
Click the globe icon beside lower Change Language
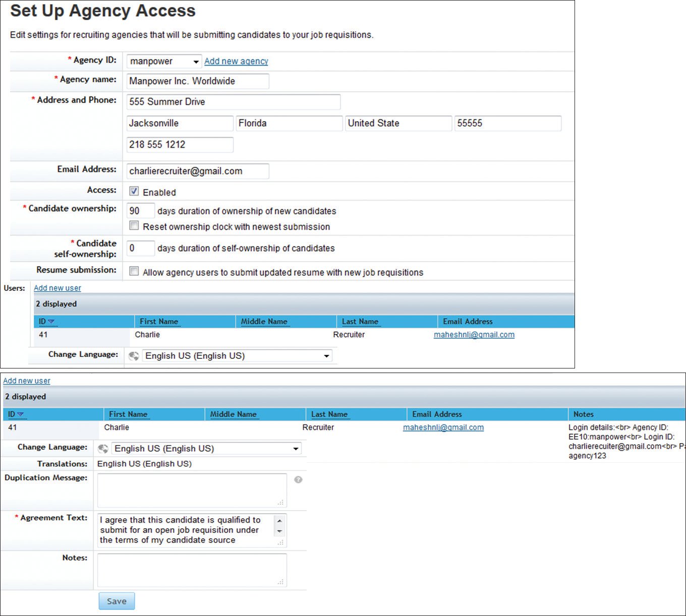(x=103, y=449)
